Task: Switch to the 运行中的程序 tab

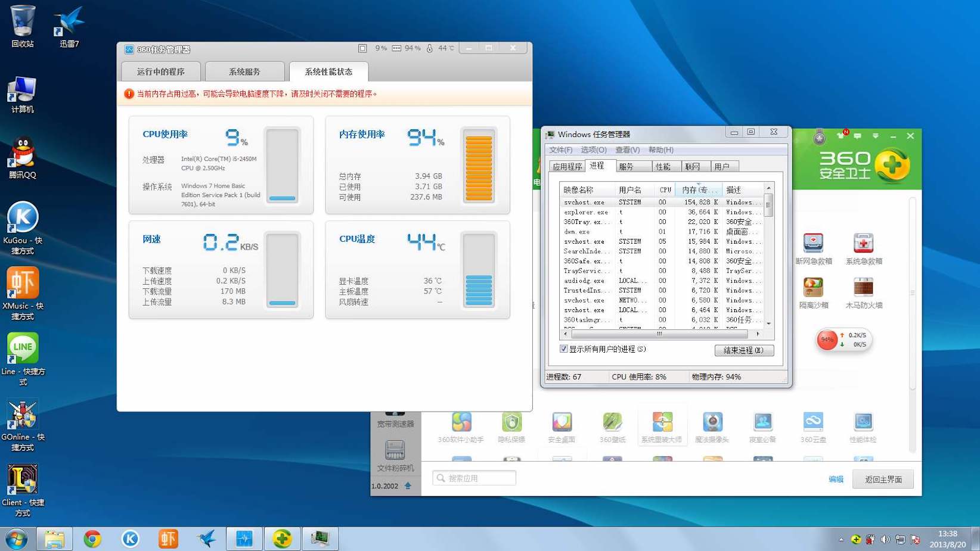Action: pyautogui.click(x=161, y=71)
